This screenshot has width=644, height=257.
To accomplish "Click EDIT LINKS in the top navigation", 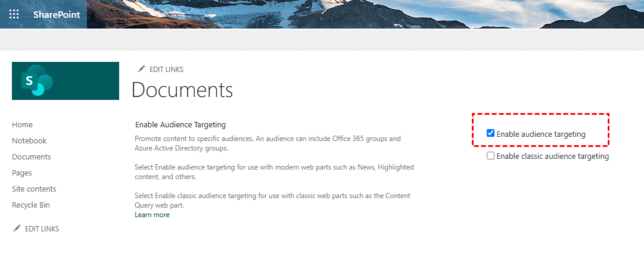I will [166, 70].
